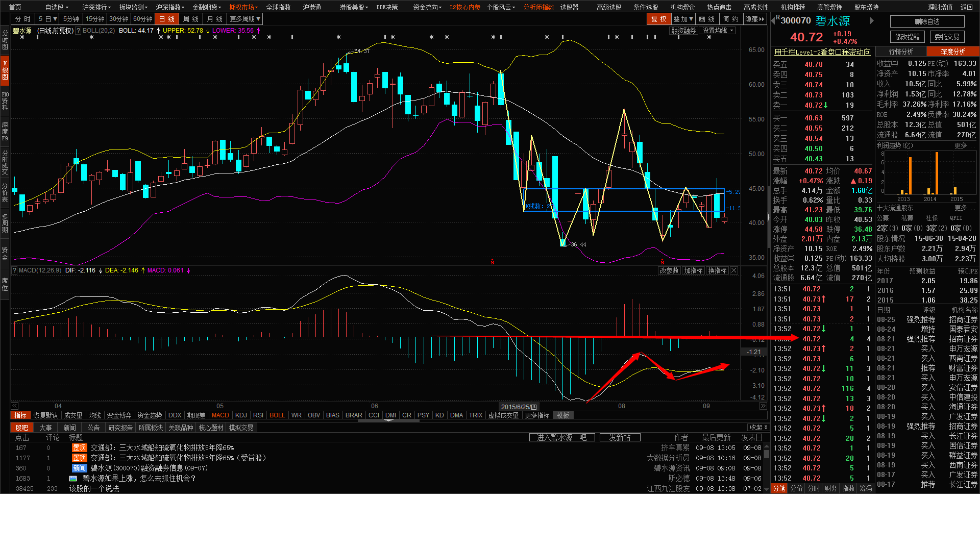Click the 换指标 button
The image size is (980, 549).
click(x=717, y=270)
